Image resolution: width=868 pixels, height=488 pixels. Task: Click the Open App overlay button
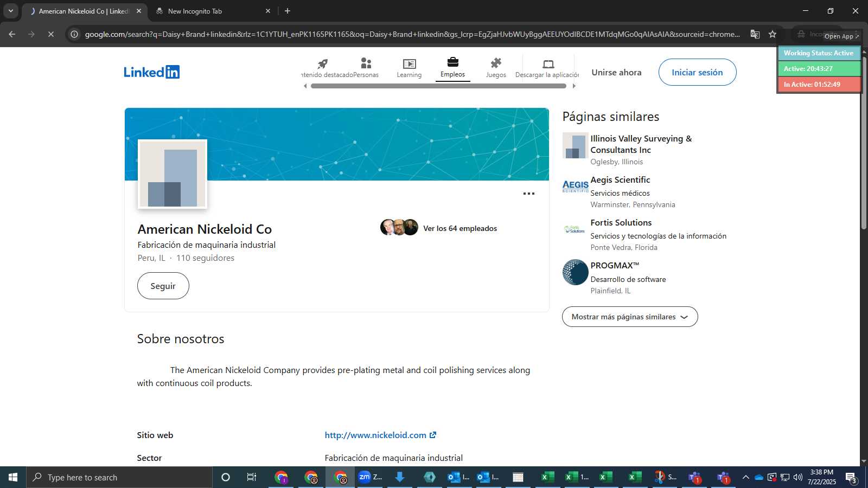841,36
